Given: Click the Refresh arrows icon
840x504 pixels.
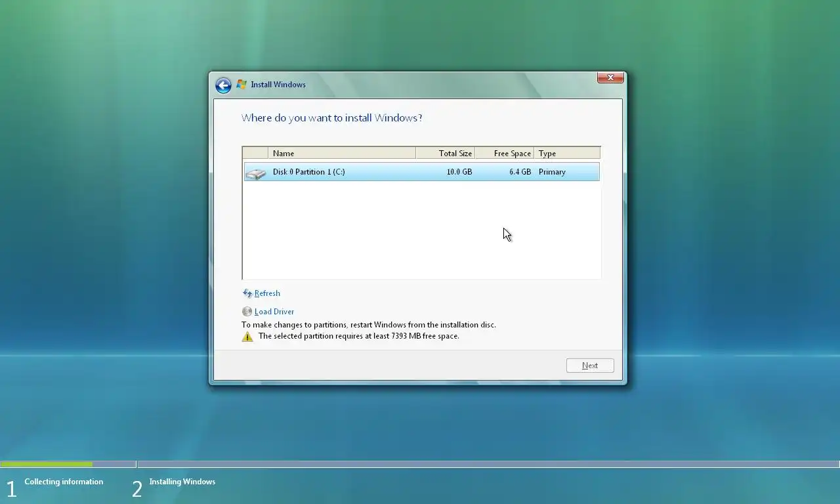Looking at the screenshot, I should click(x=247, y=293).
